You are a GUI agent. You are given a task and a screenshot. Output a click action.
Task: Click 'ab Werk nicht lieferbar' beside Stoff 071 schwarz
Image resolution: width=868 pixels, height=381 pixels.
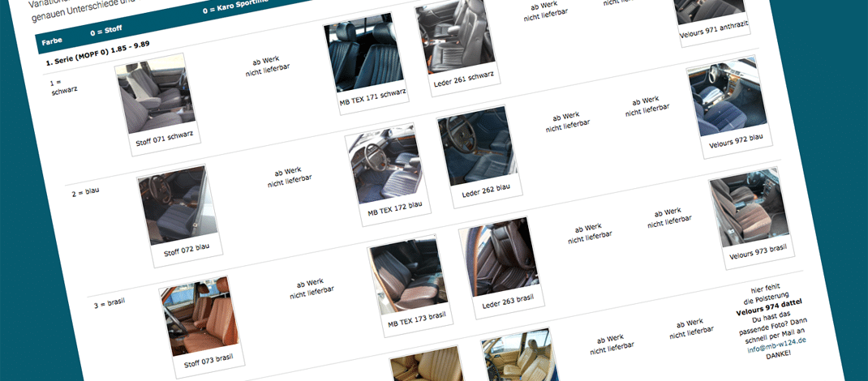click(x=267, y=66)
